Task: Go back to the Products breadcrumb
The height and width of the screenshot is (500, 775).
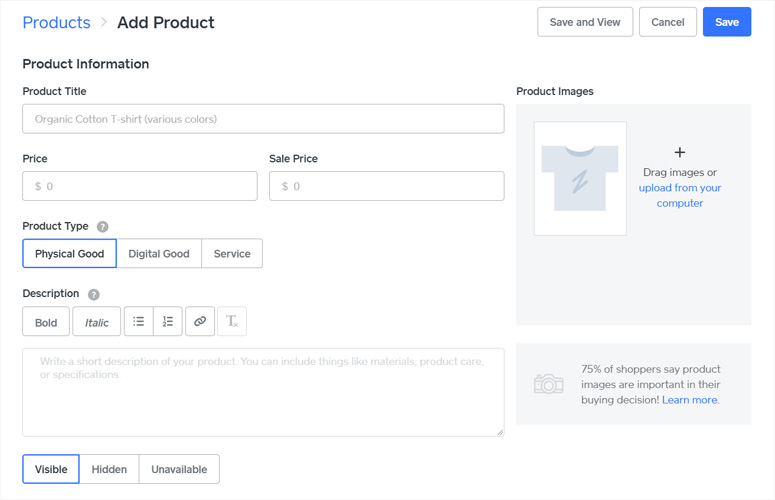Action: [x=56, y=22]
